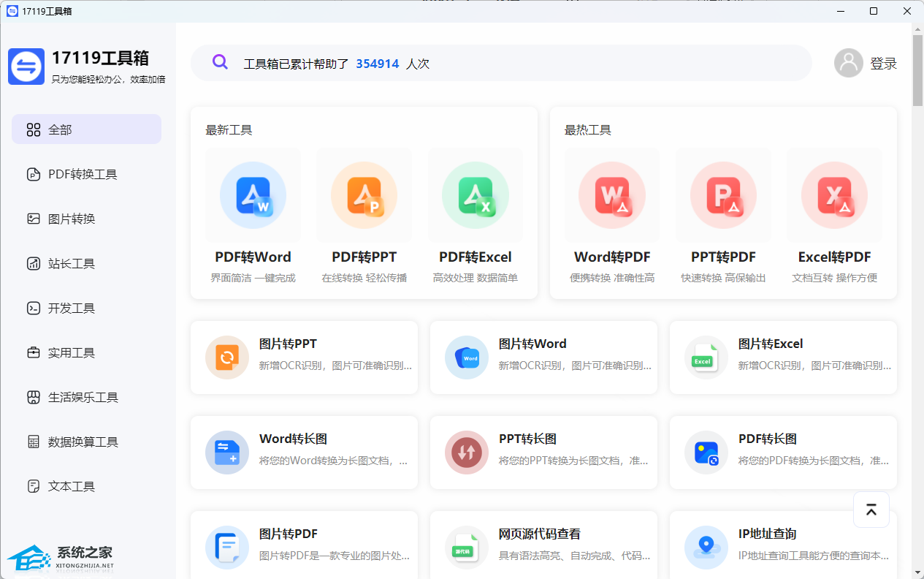Click the Word转PDF red icon
This screenshot has height=579, width=924.
point(612,195)
